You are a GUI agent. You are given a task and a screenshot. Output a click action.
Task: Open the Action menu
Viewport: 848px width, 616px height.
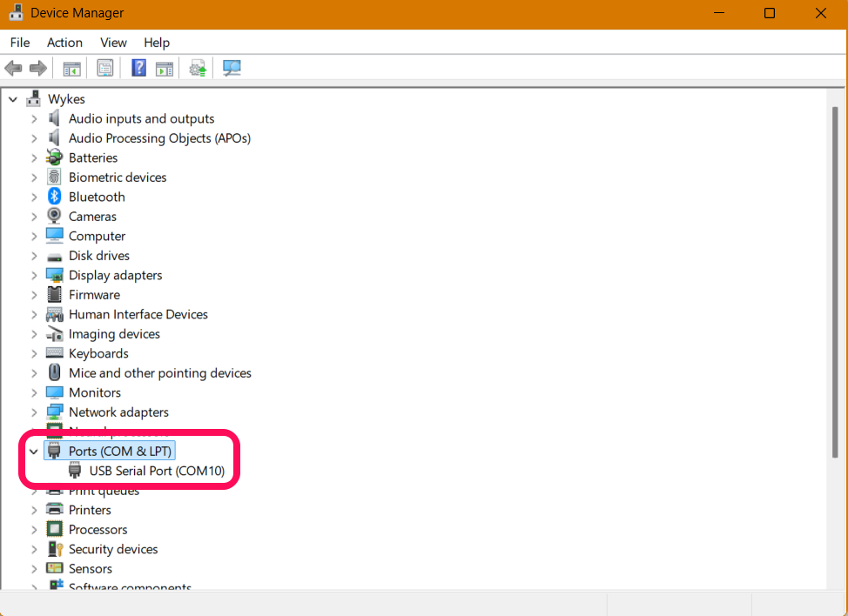point(64,43)
